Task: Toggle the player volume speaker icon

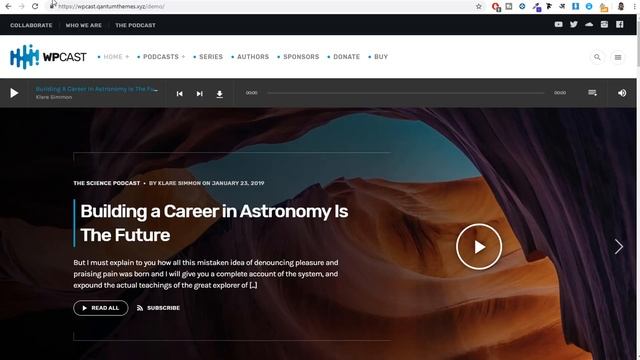Action: coord(622,93)
